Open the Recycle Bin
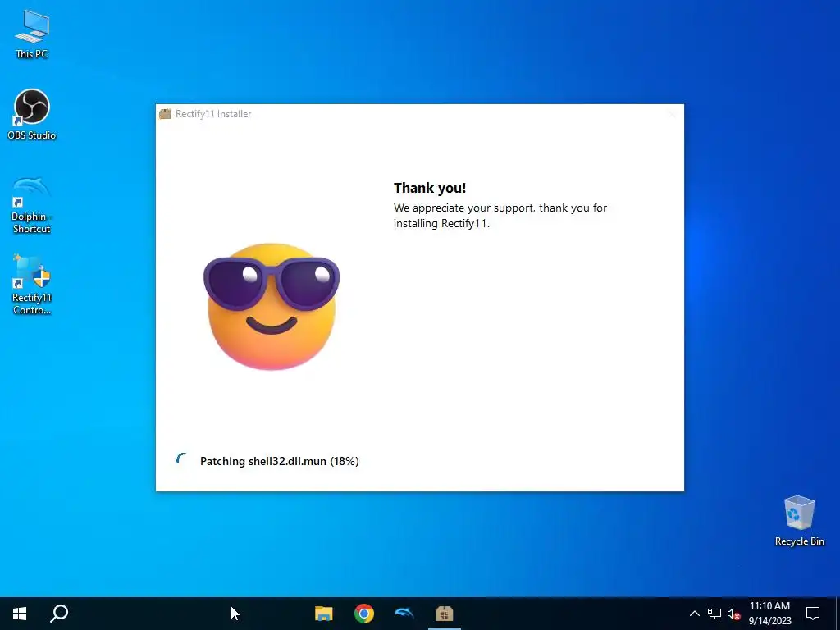The height and width of the screenshot is (630, 840). (x=799, y=520)
